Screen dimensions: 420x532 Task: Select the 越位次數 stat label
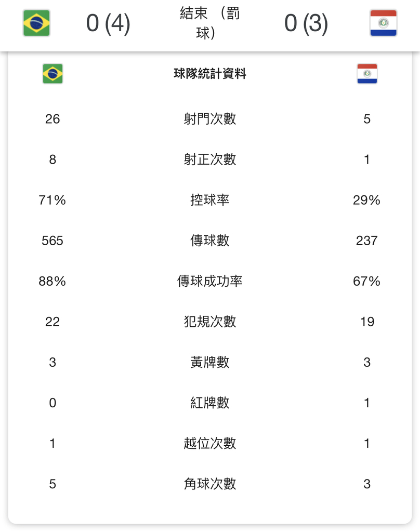(210, 444)
